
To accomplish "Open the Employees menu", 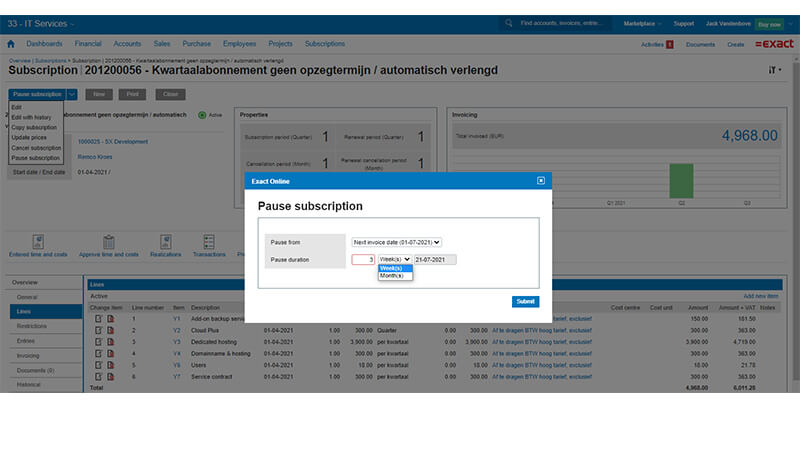I will pyautogui.click(x=239, y=44).
